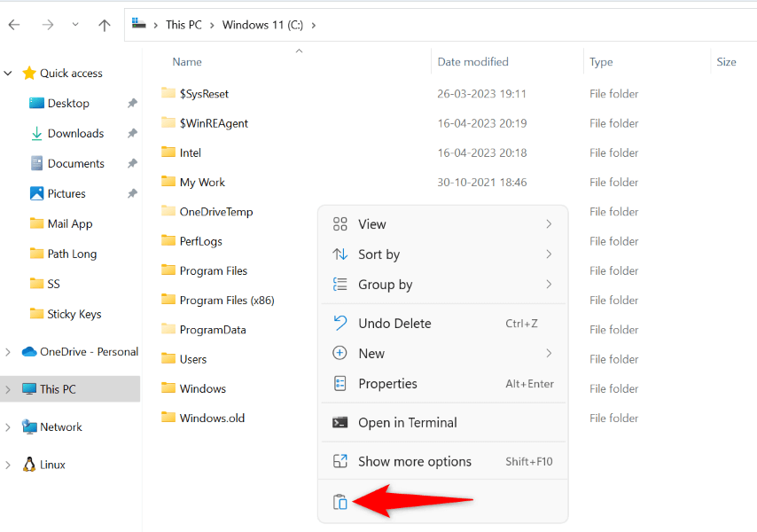Open the recent locations dropdown chevron
The image size is (757, 532).
pyautogui.click(x=76, y=25)
